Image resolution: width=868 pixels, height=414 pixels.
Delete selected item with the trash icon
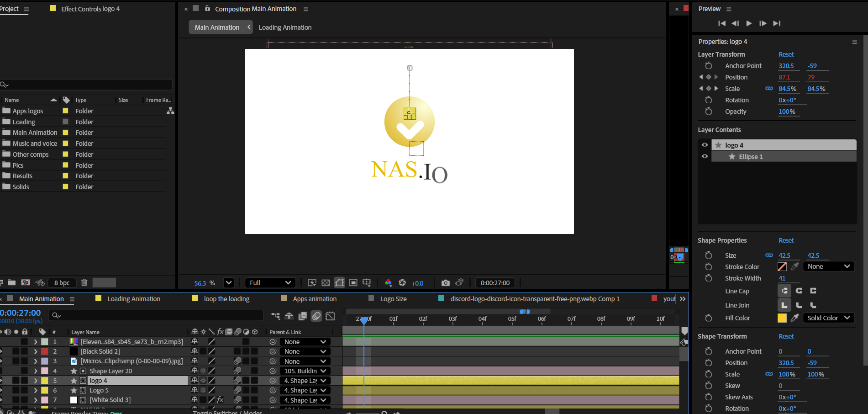pos(84,282)
